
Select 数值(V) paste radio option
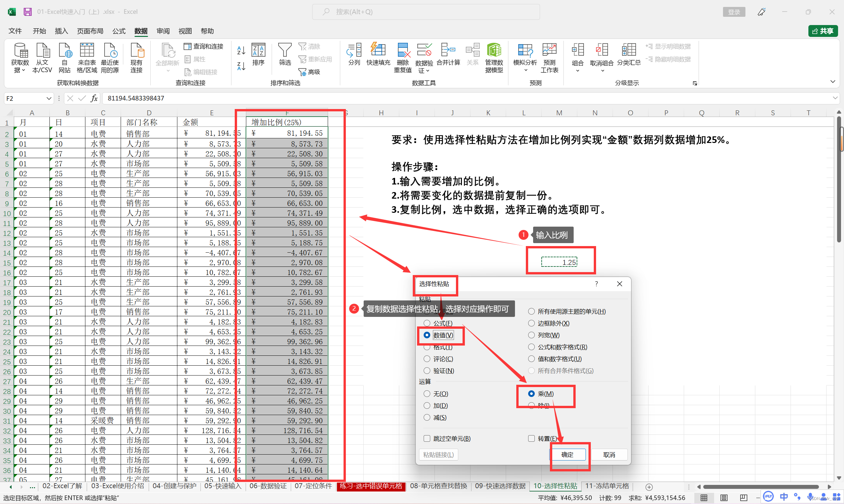tap(427, 335)
